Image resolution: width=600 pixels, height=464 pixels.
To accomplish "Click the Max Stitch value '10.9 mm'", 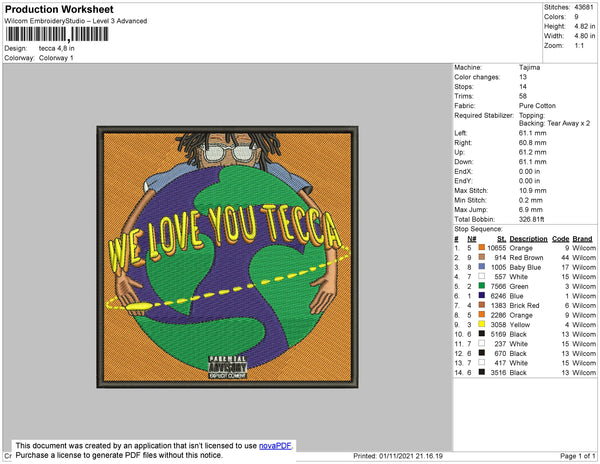I will [x=533, y=190].
